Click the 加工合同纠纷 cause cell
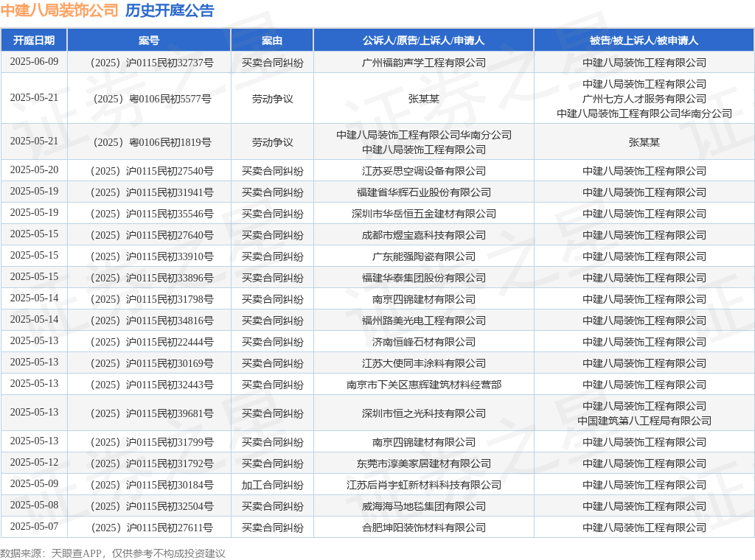Viewport: 755px width, 560px height. [x=273, y=485]
